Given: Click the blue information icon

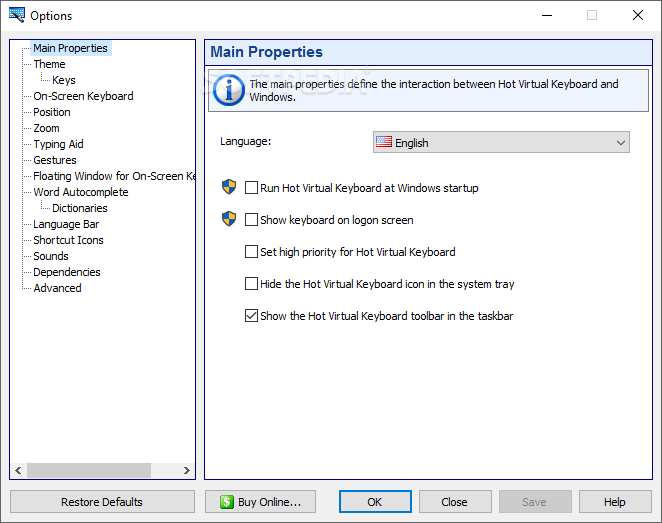Looking at the screenshot, I should coord(228,90).
